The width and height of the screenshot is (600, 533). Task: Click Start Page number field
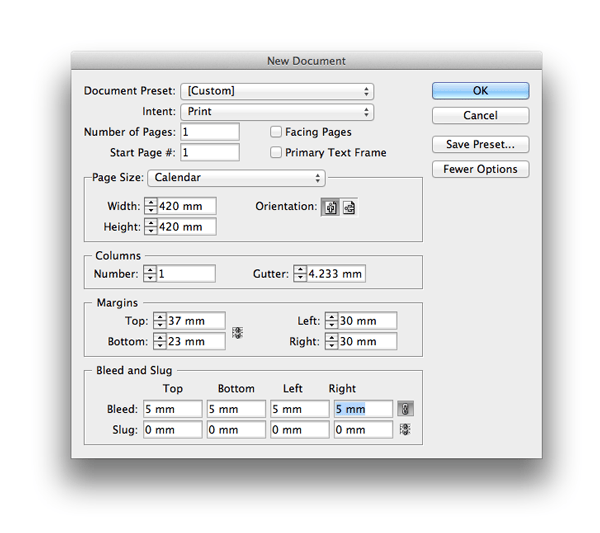(210, 153)
